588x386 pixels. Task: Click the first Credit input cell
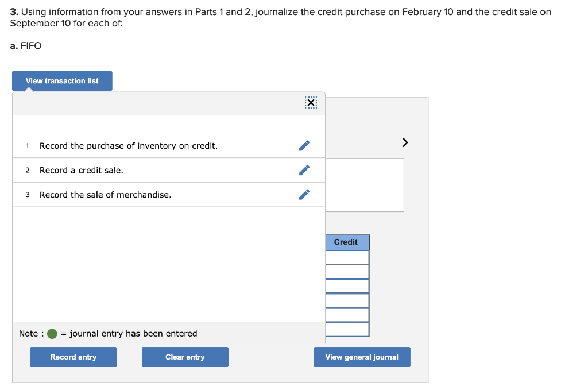coord(347,257)
